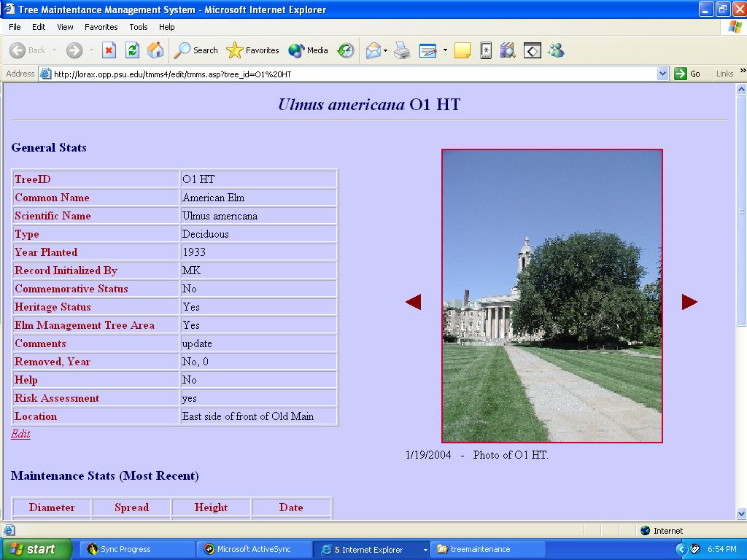
Task: Click the Back navigation button
Action: click(x=27, y=50)
